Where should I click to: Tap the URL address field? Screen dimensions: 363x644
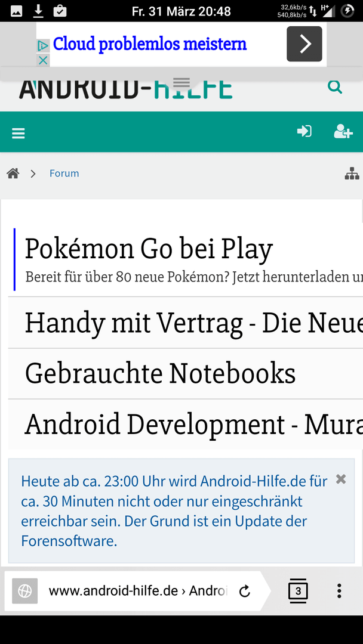click(137, 591)
